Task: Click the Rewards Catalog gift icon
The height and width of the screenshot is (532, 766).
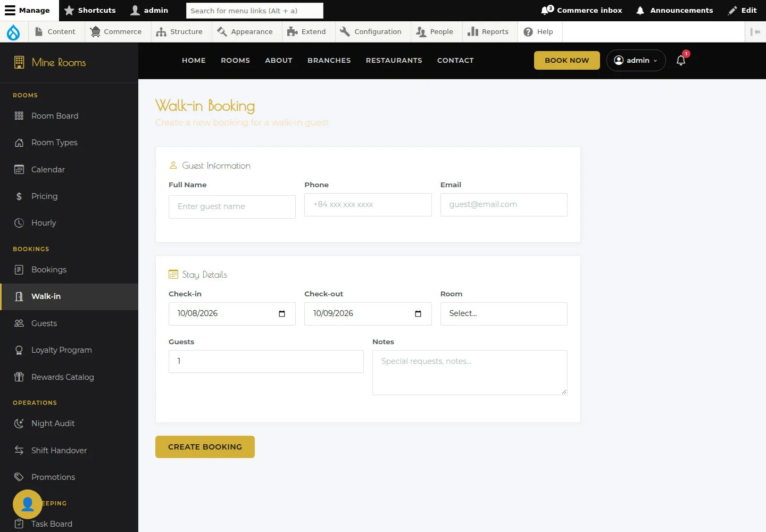Action: [19, 377]
